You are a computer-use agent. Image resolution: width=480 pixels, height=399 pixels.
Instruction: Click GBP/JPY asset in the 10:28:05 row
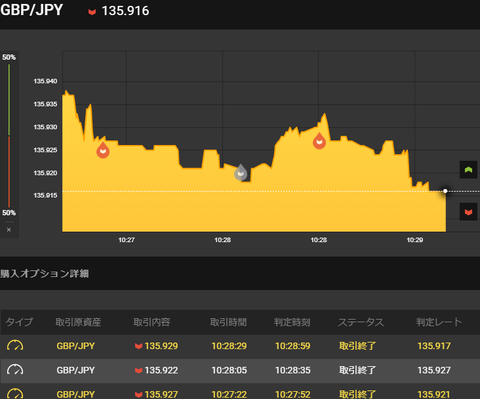(76, 370)
